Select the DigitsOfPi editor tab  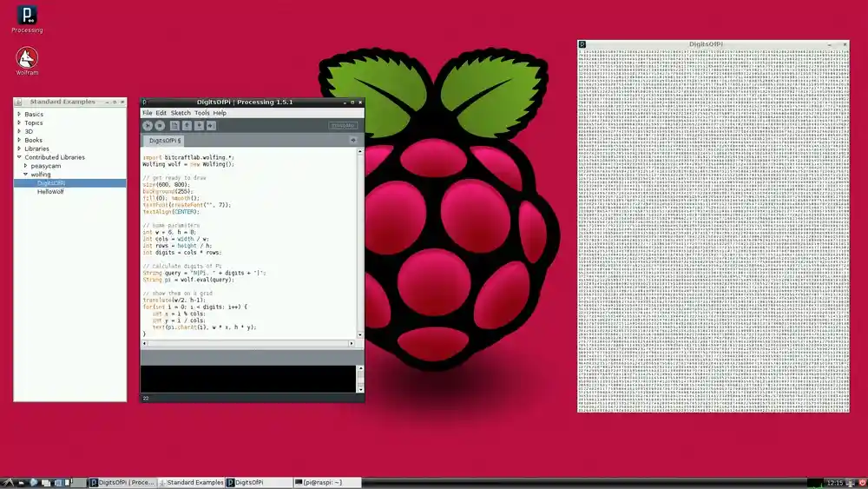164,141
